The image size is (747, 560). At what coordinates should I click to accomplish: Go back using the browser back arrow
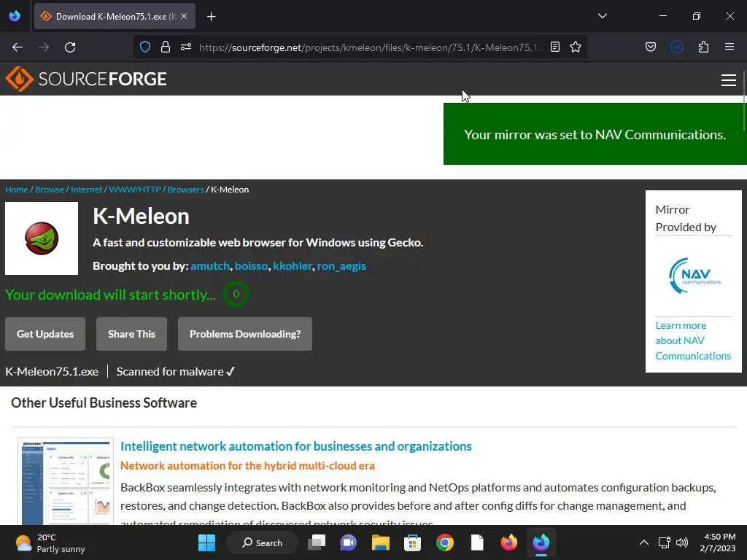point(18,47)
